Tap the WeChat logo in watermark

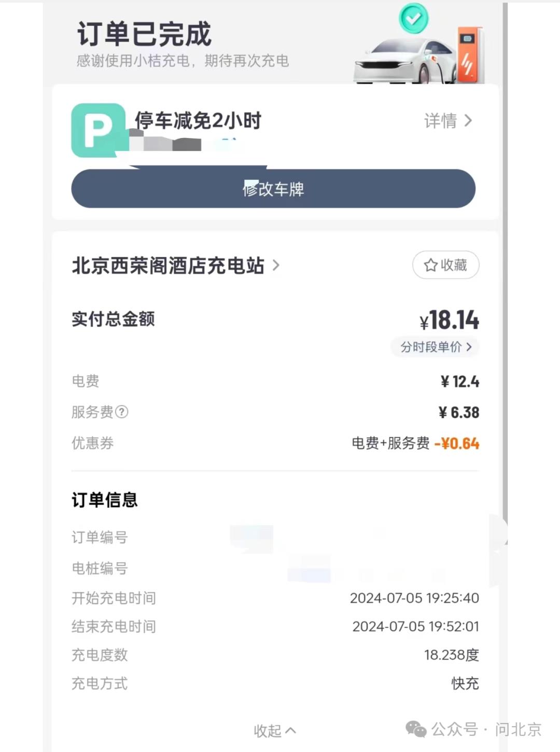tap(415, 729)
